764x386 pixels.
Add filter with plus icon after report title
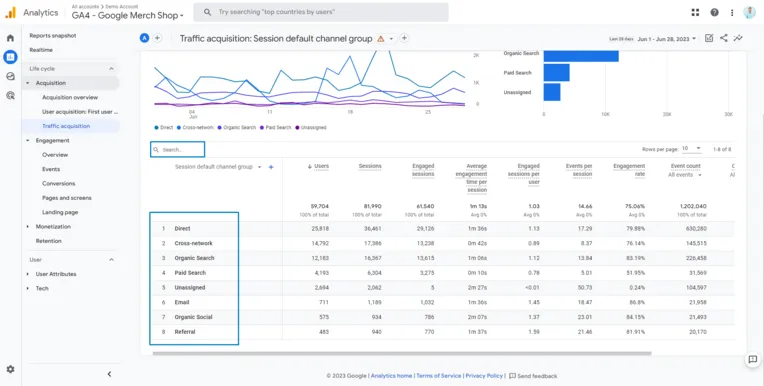(404, 38)
